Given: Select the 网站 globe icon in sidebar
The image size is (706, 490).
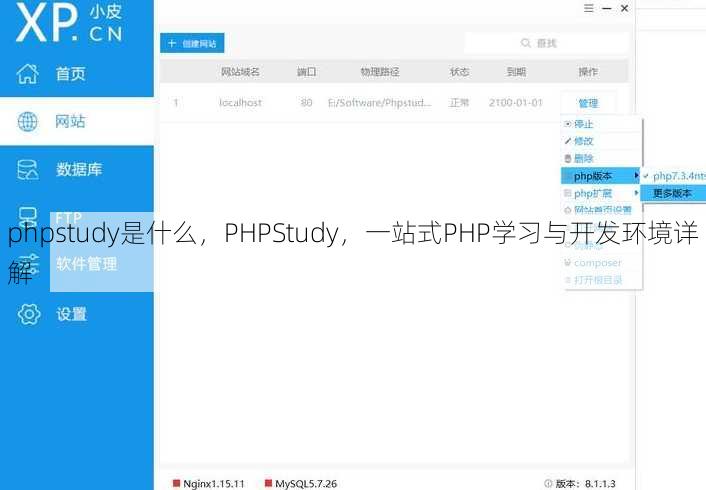Looking at the screenshot, I should click(x=27, y=122).
